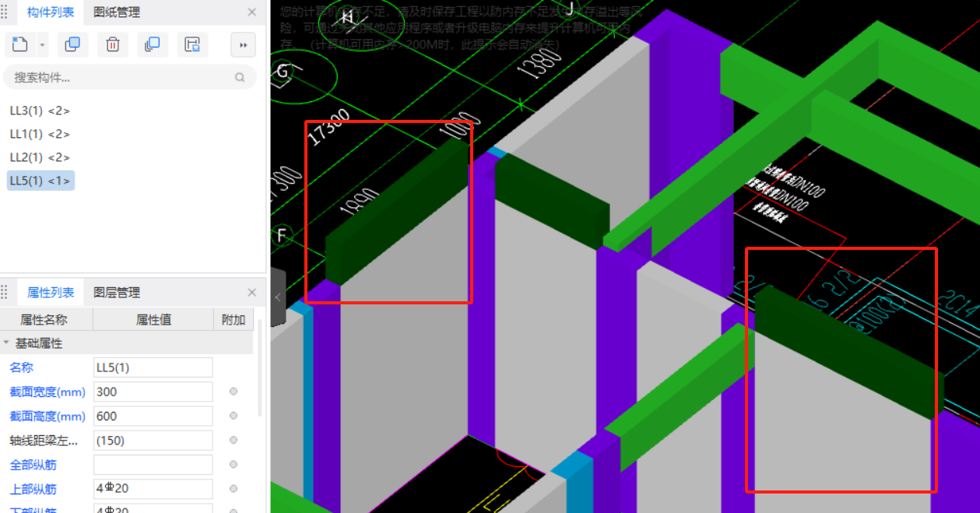Click the 上部纵筋 property label
The height and width of the screenshot is (513, 980).
click(33, 490)
